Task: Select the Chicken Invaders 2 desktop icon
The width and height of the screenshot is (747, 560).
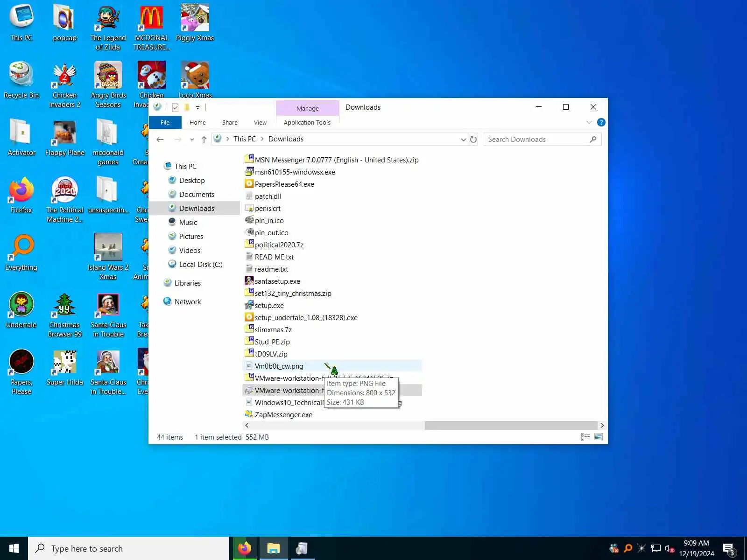Action: 65,85
